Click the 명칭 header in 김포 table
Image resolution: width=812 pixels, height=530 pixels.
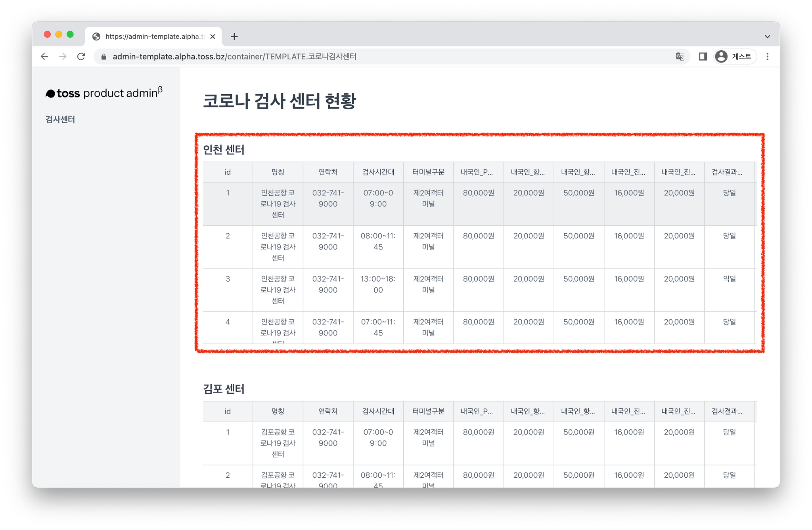(x=278, y=411)
